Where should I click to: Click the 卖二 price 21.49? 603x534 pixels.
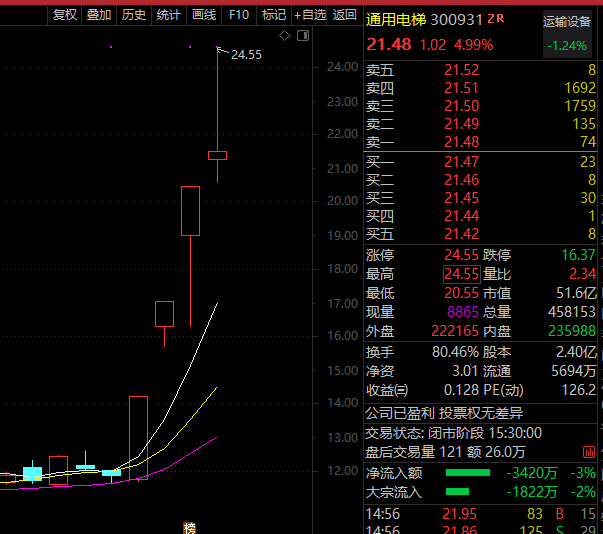(461, 124)
